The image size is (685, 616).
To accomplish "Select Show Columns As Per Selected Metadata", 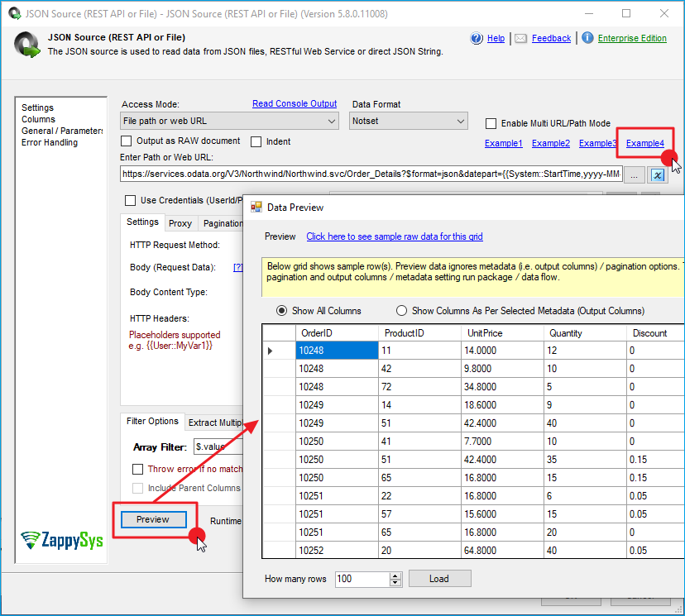I will (402, 311).
